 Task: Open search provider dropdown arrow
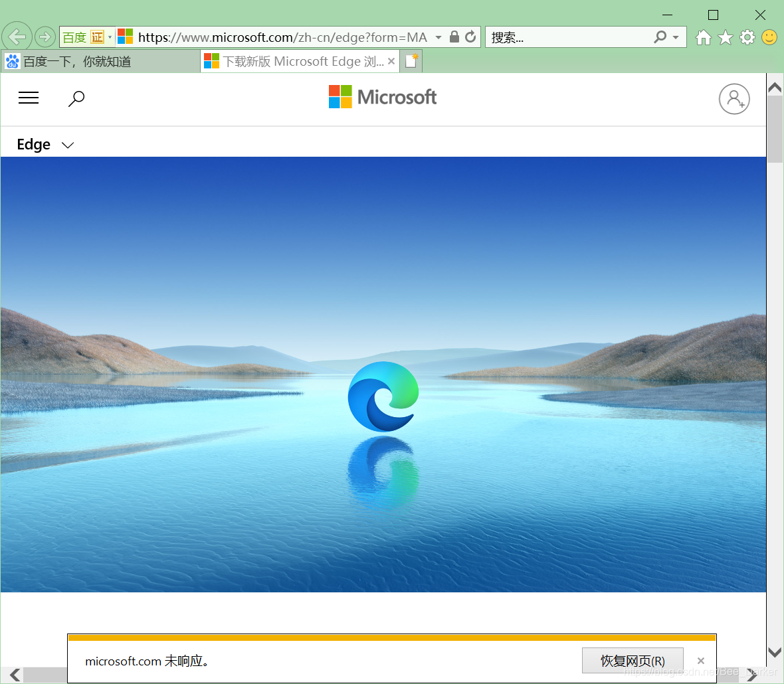(x=676, y=37)
